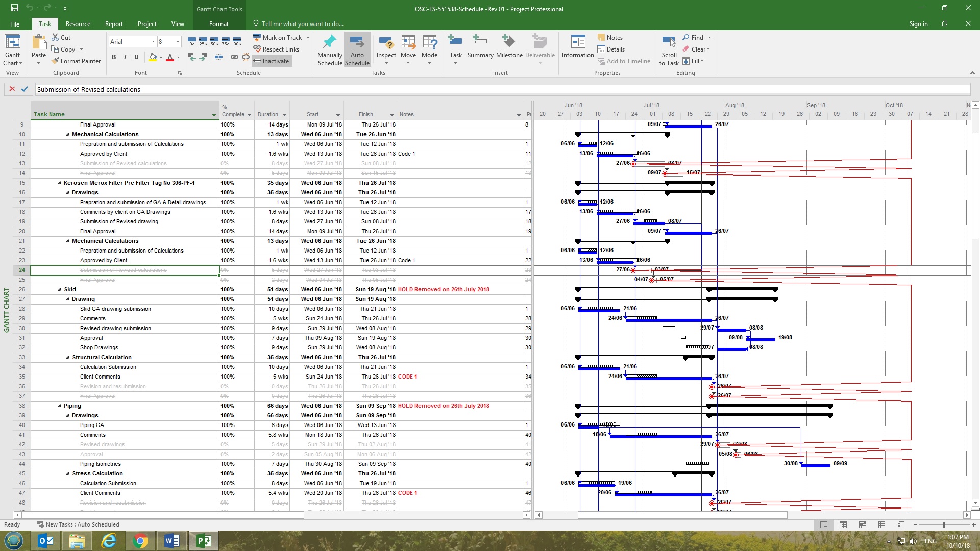The width and height of the screenshot is (980, 551).
Task: Switch to the View tab
Action: (x=178, y=24)
